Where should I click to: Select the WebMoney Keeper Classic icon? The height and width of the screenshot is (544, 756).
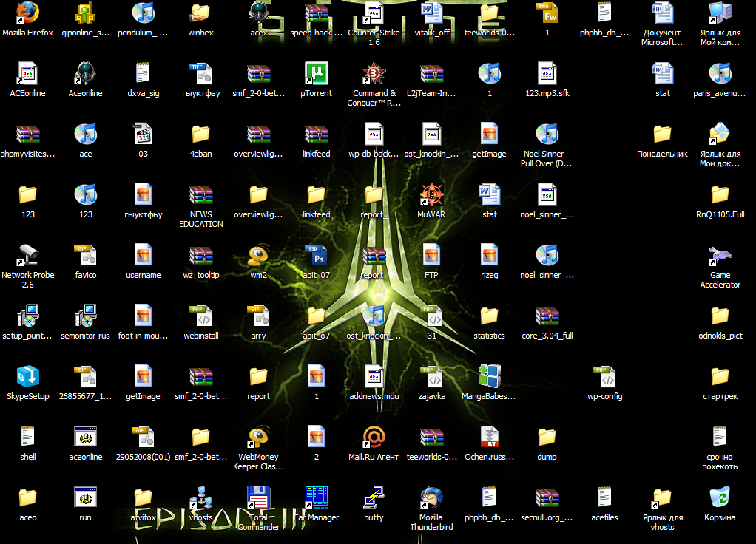pyautogui.click(x=257, y=437)
